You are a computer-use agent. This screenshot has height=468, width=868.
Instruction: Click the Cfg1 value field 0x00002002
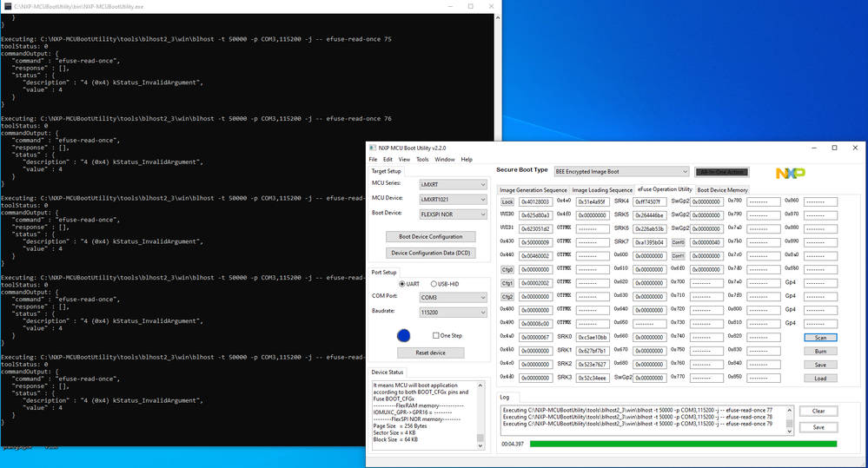point(535,283)
